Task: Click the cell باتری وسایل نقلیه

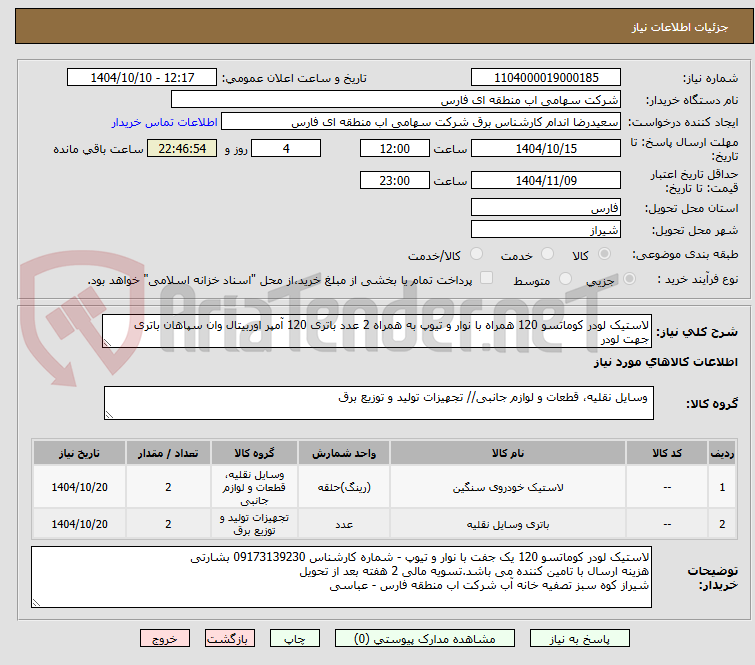Action: (x=508, y=524)
